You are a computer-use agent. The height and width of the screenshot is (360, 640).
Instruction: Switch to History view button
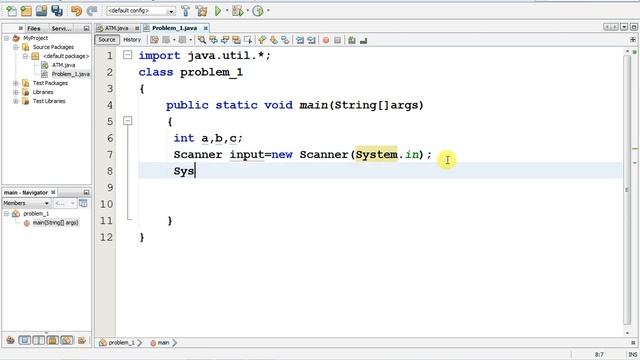tap(132, 40)
